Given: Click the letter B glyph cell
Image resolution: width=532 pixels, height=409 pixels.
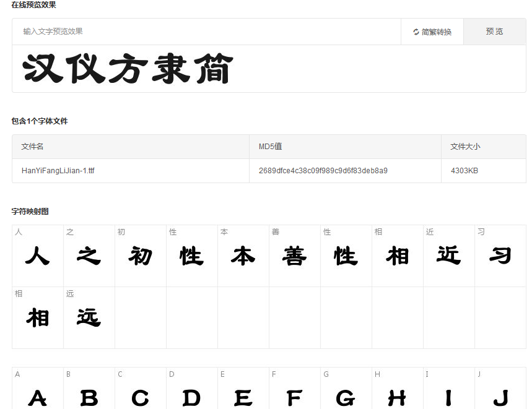Looking at the screenshot, I should point(89,389).
